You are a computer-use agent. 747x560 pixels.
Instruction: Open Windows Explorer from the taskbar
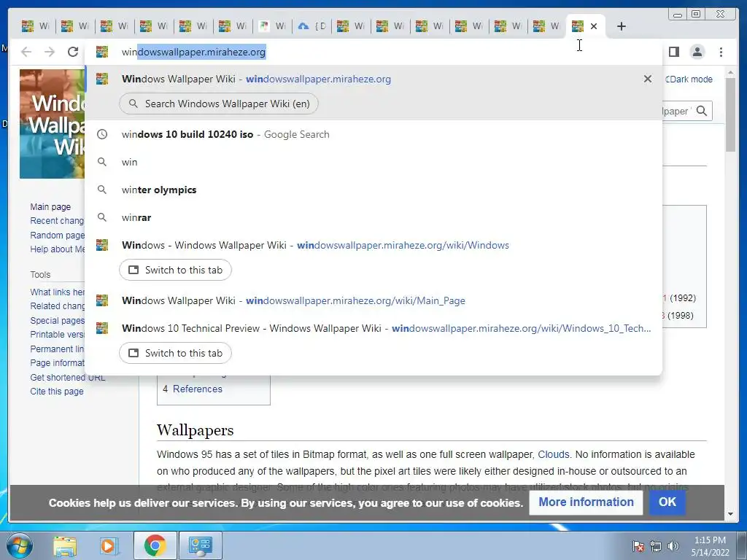tap(65, 545)
